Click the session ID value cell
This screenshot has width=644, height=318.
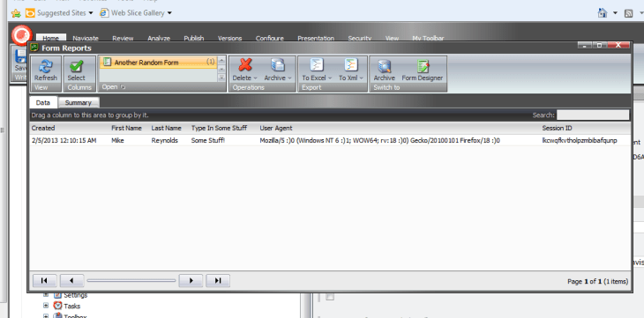(580, 140)
